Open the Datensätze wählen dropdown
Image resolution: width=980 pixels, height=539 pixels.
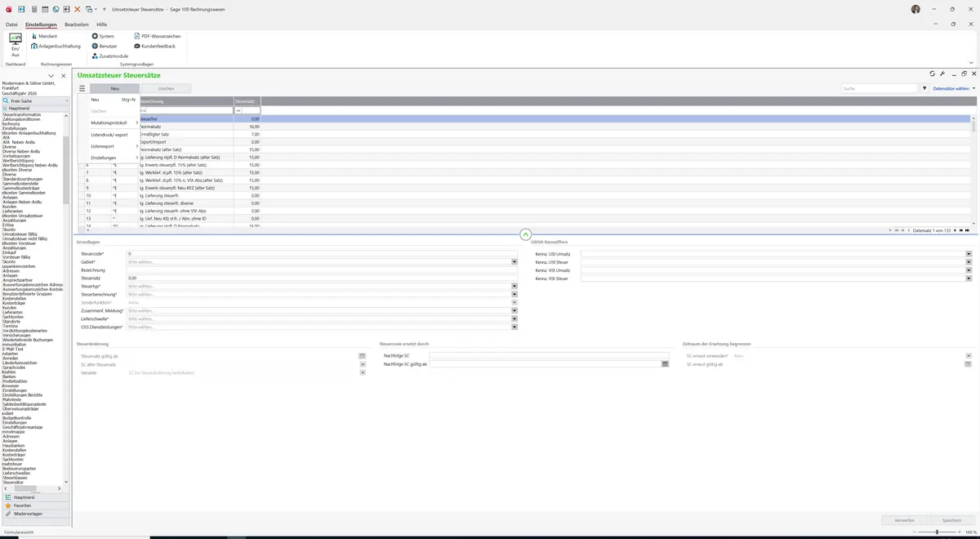pyautogui.click(x=954, y=88)
